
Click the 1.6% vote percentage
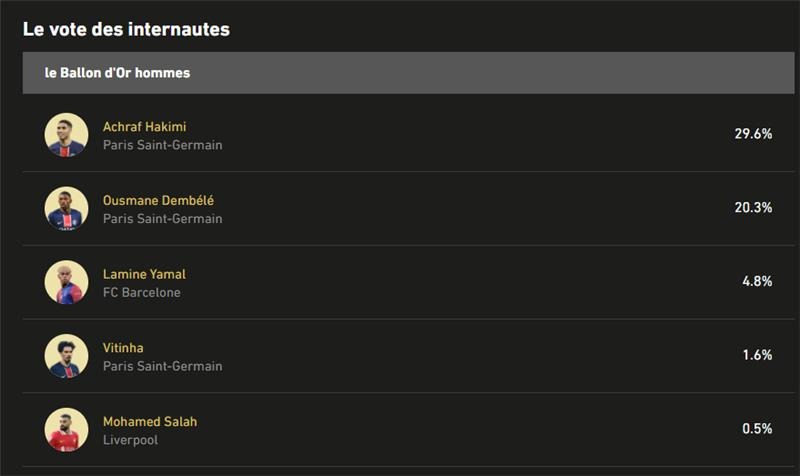coord(756,355)
